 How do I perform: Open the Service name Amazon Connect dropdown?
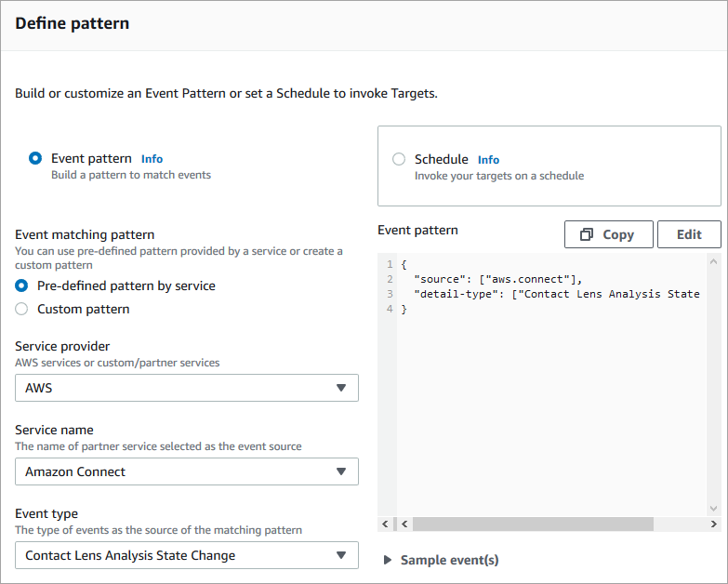[x=187, y=471]
